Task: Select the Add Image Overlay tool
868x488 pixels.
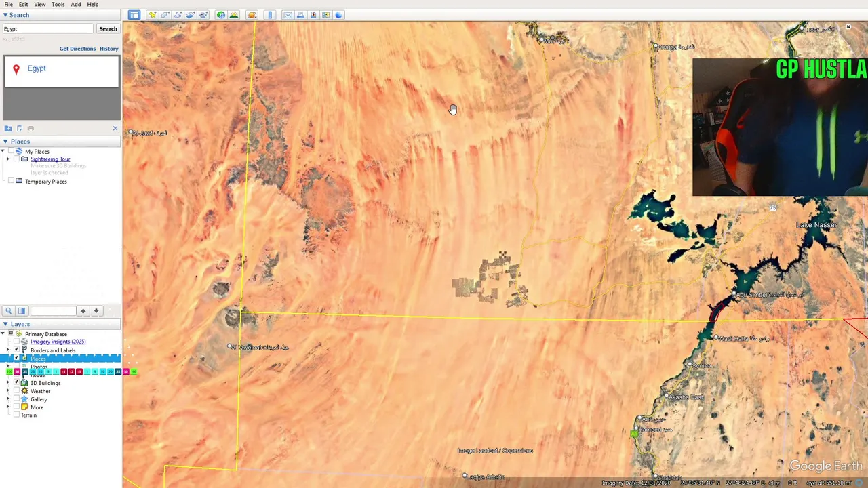Action: point(191,15)
